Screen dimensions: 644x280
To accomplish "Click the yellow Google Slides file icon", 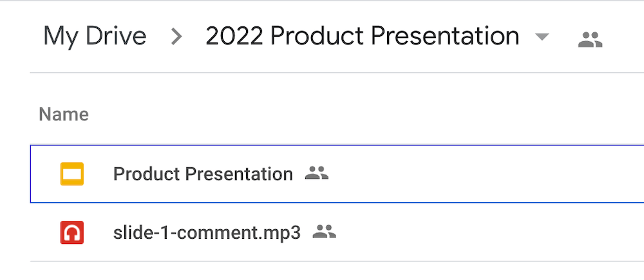I will (72, 174).
